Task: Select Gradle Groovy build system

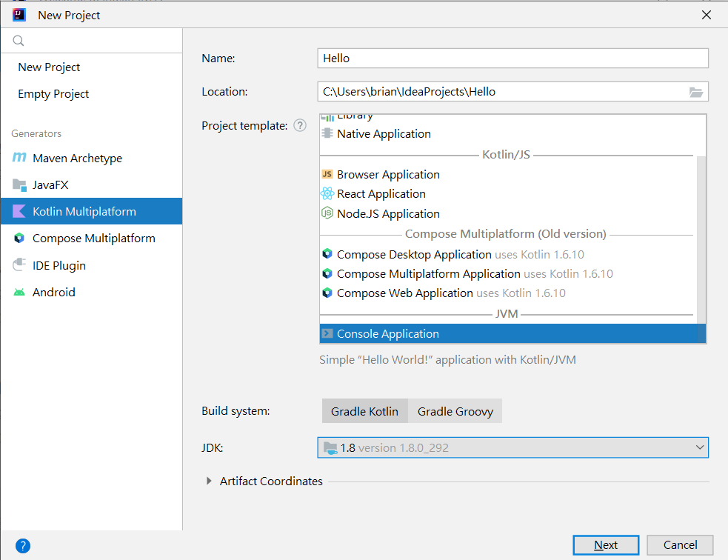Action: click(455, 411)
